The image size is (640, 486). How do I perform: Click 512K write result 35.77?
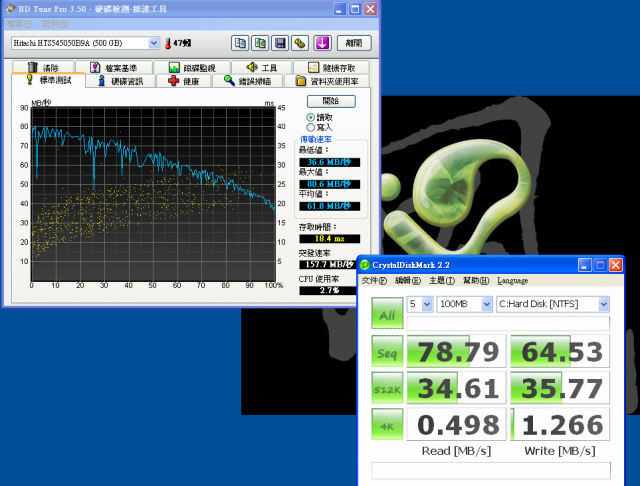[560, 388]
